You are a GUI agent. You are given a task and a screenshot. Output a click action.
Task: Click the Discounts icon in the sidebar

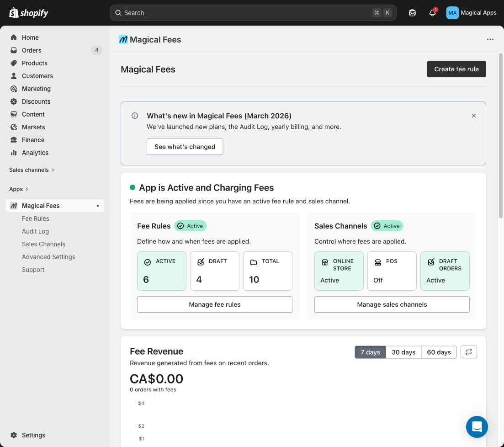pyautogui.click(x=14, y=101)
